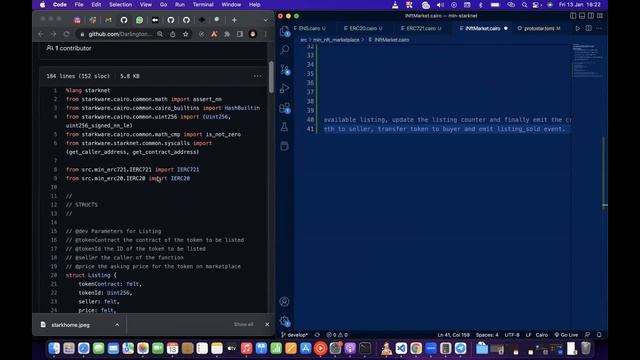The image size is (640, 360).
Task: Open notifications bell in status bar
Action: [599, 335]
